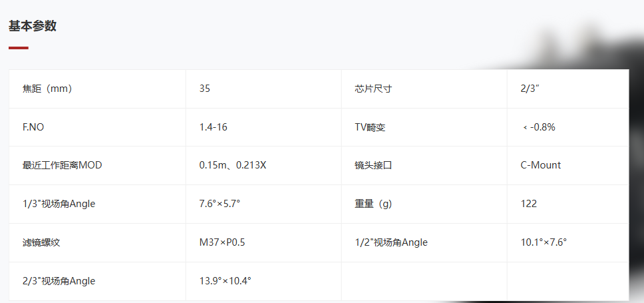Select the weight value 122
Image resolution: width=644 pixels, height=303 pixels.
tap(529, 204)
